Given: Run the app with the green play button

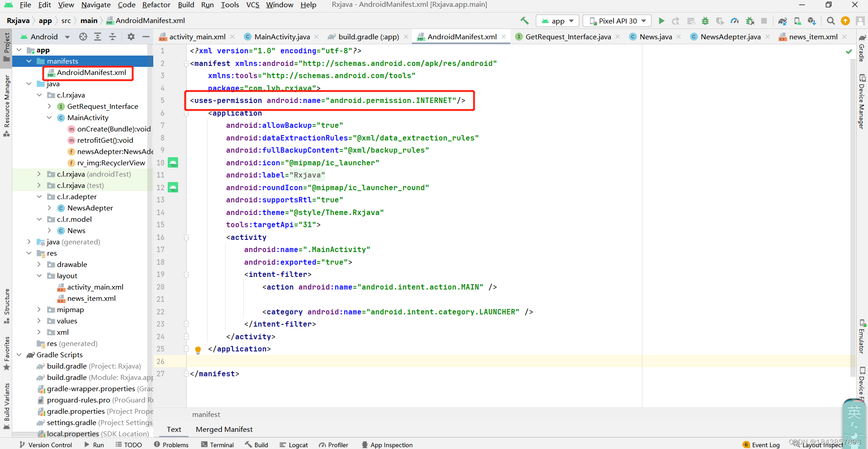Looking at the screenshot, I should pos(661,21).
